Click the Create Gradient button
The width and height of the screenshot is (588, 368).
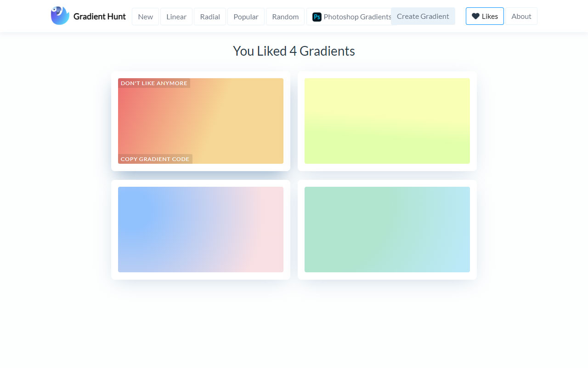click(x=423, y=16)
